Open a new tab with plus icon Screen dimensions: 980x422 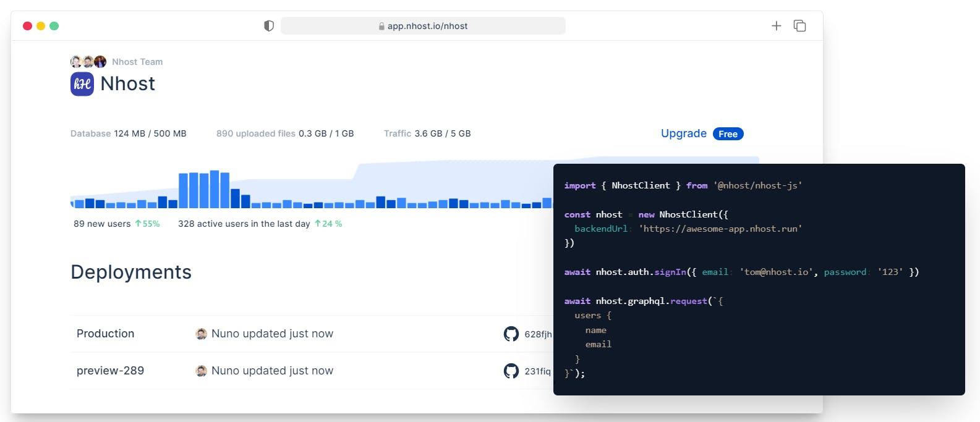pyautogui.click(x=777, y=26)
